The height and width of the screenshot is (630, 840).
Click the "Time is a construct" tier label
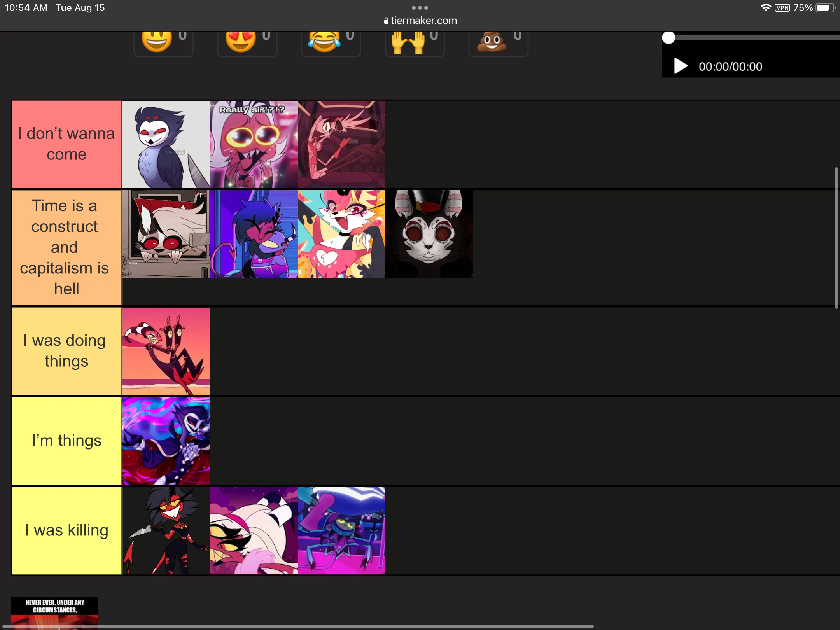tap(66, 247)
